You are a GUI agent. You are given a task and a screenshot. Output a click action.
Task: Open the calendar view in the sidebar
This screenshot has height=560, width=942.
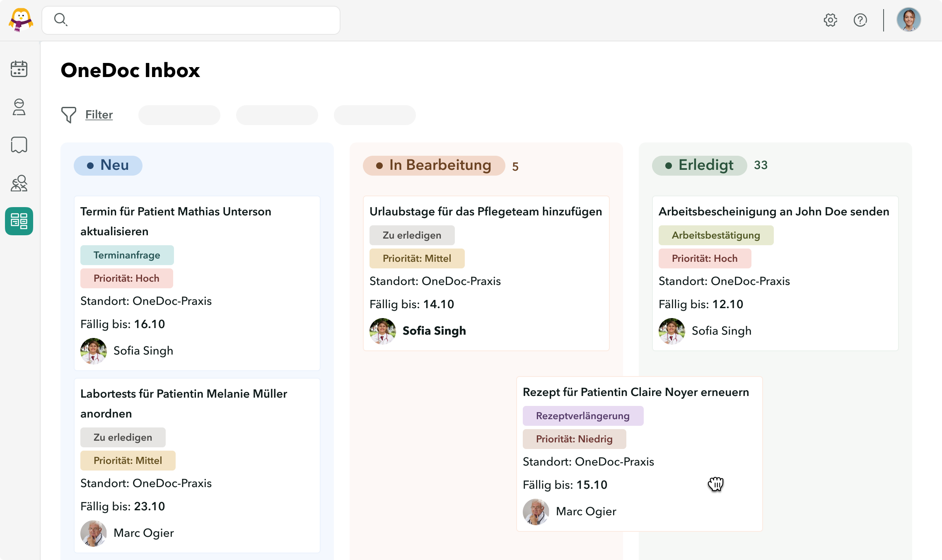19,69
